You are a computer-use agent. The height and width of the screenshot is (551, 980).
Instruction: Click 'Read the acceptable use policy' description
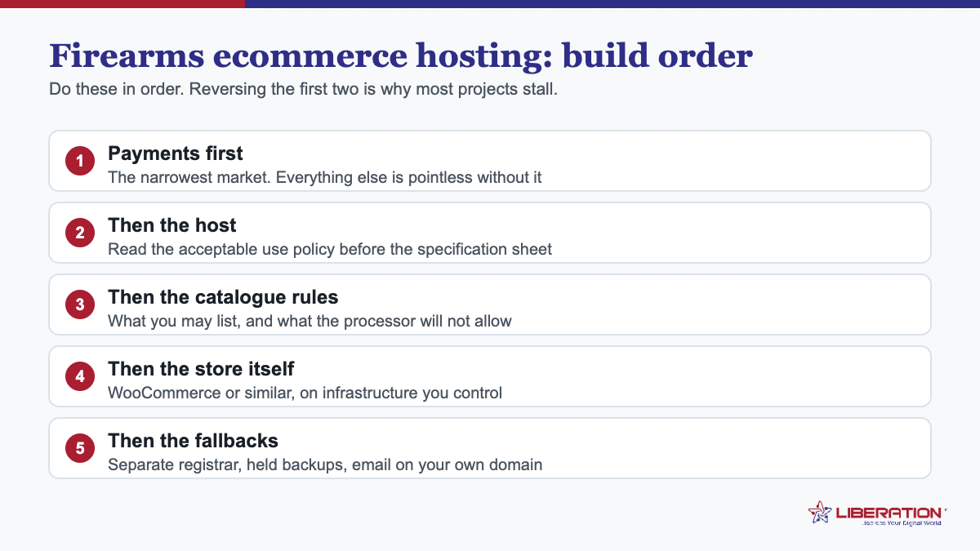point(330,249)
